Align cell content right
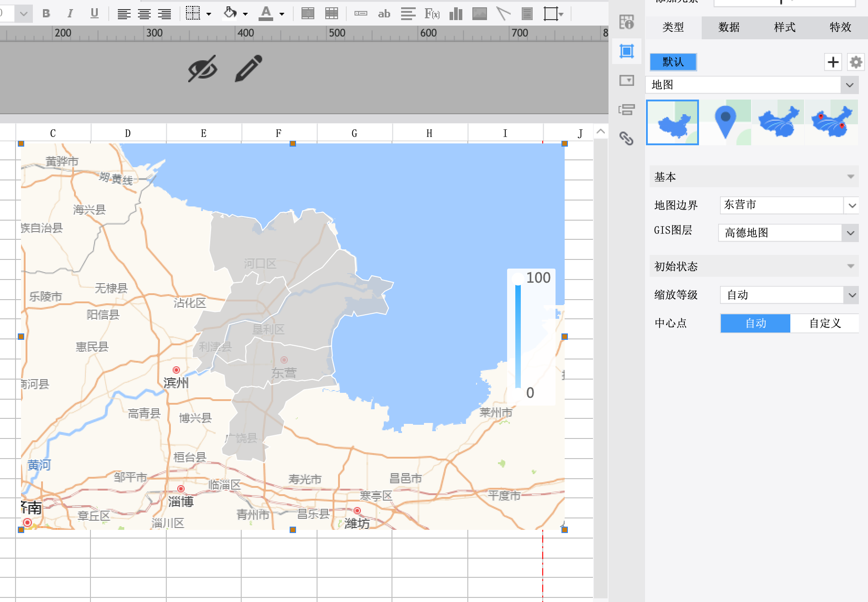The image size is (868, 602). [x=164, y=14]
